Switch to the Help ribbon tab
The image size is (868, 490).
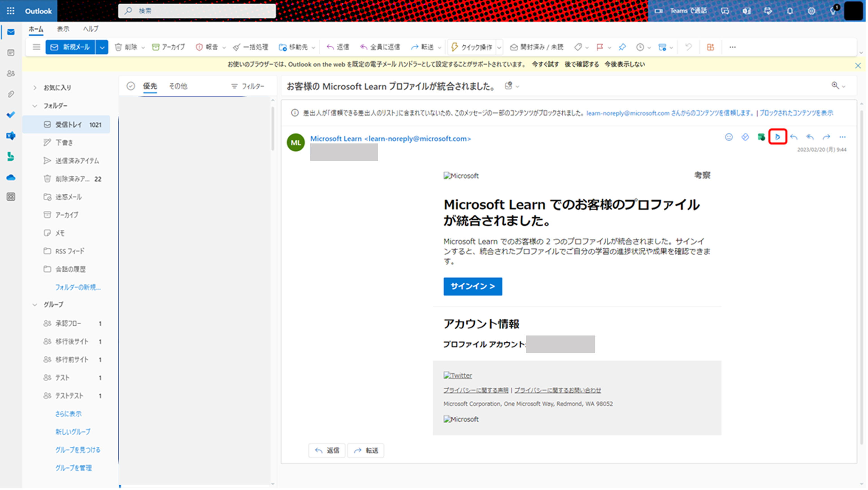click(91, 29)
